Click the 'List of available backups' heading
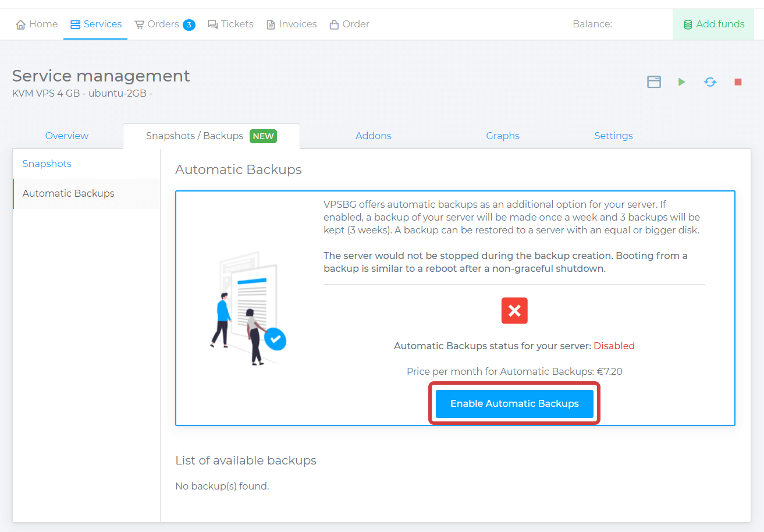 pos(246,460)
